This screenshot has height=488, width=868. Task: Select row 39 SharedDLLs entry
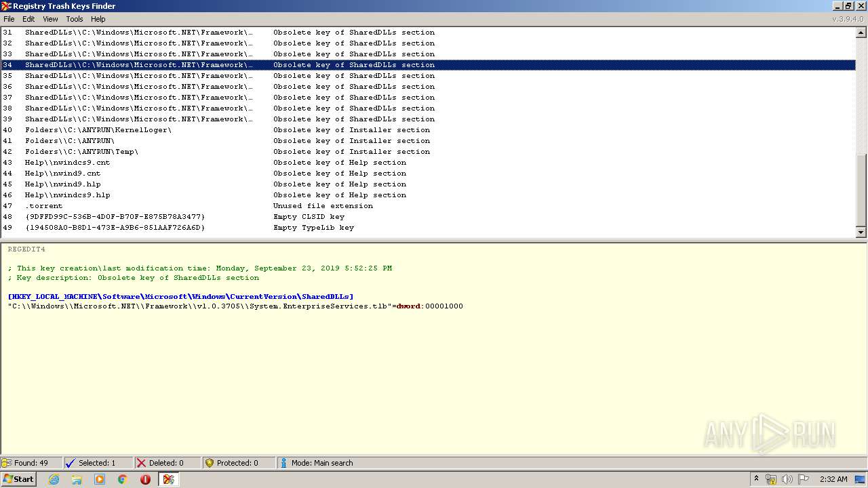(428, 119)
